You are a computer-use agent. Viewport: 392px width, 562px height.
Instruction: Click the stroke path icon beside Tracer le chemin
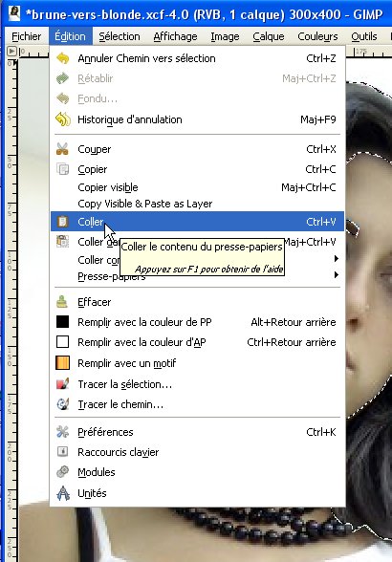[63, 404]
